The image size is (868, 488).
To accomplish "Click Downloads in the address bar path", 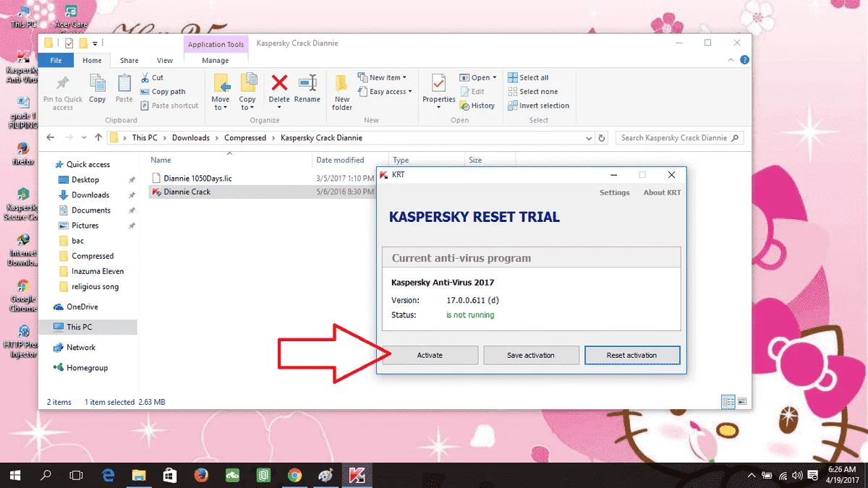I will [x=191, y=137].
